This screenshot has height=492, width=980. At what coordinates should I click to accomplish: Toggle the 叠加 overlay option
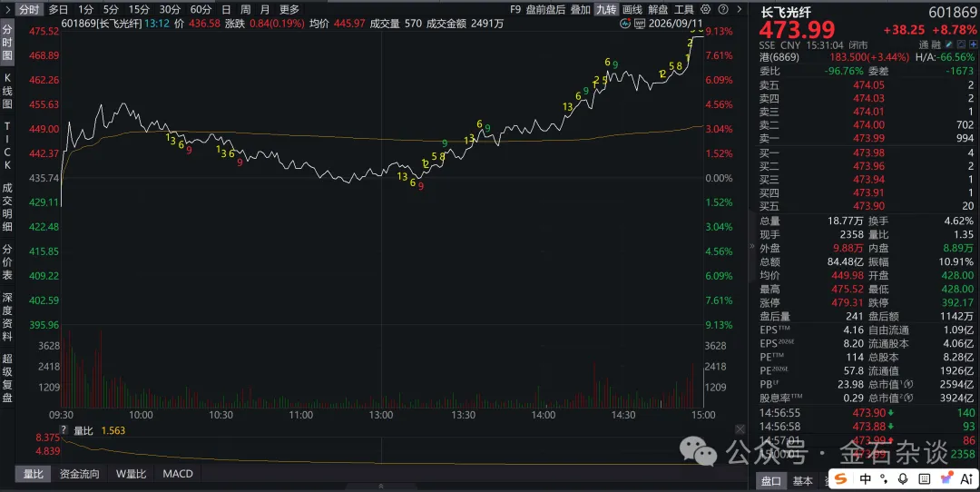coord(580,9)
